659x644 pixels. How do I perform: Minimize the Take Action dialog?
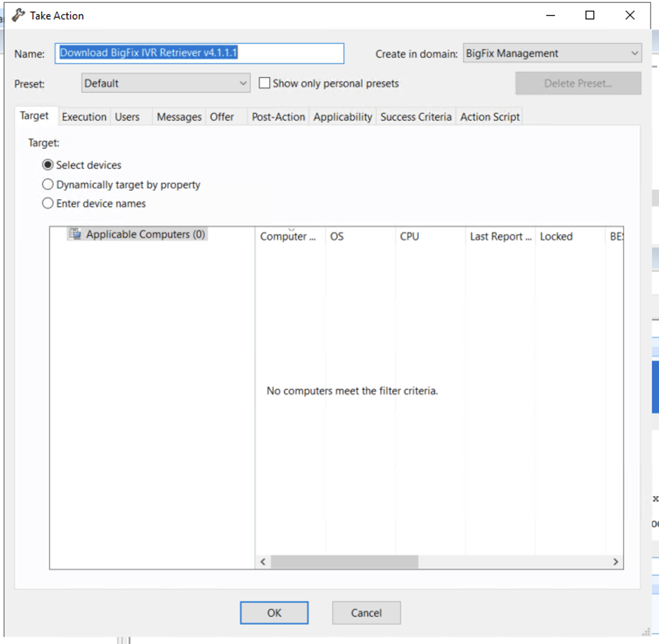pos(551,15)
